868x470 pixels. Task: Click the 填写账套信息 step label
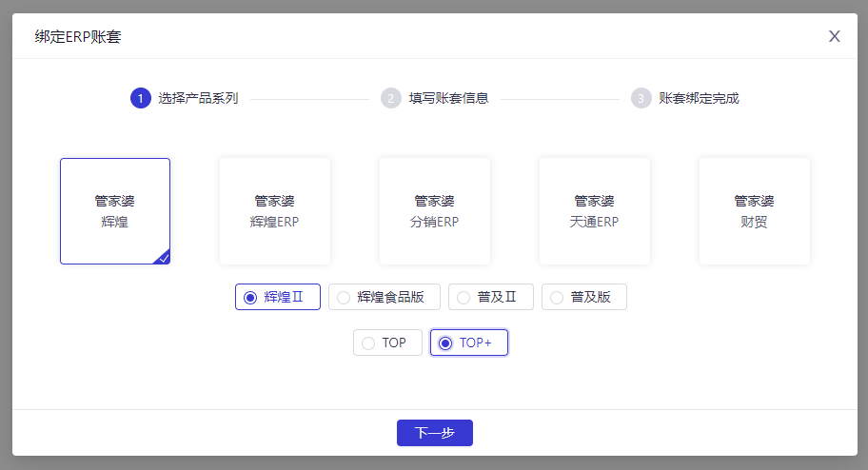tap(448, 98)
